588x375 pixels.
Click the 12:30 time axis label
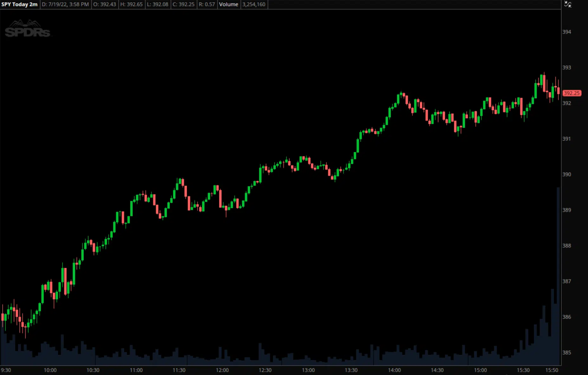(265, 370)
